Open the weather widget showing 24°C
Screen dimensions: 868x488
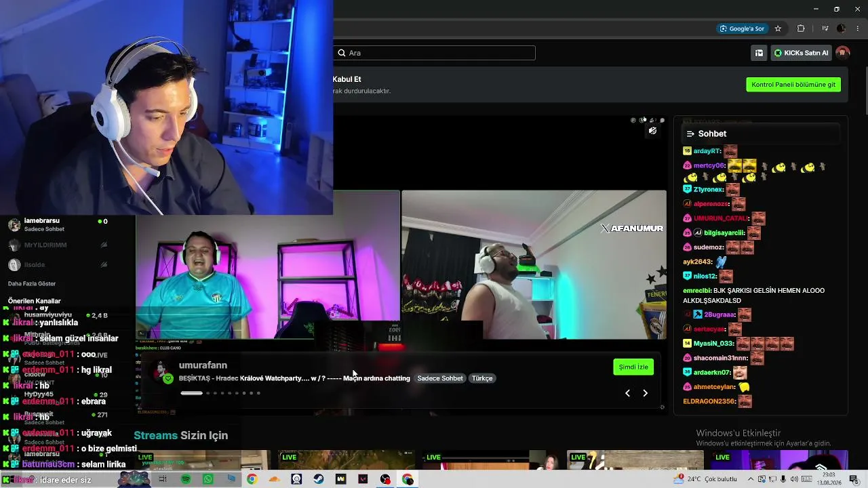(705, 479)
